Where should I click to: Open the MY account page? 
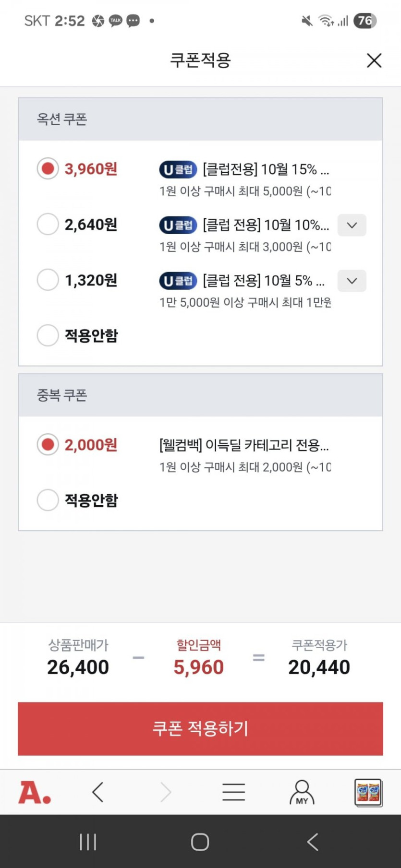[302, 792]
